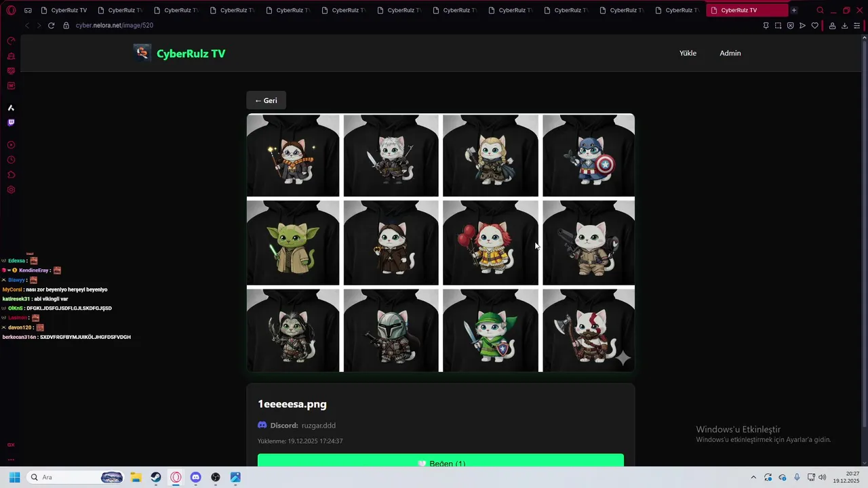Viewport: 868px width, 488px height.
Task: Open the Twitch sidebar panel
Action: tap(11, 123)
